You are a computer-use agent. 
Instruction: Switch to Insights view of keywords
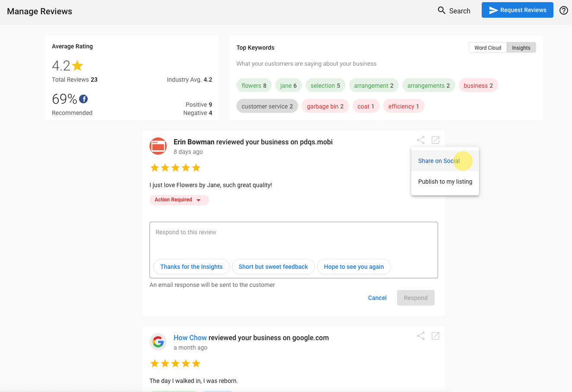point(521,48)
